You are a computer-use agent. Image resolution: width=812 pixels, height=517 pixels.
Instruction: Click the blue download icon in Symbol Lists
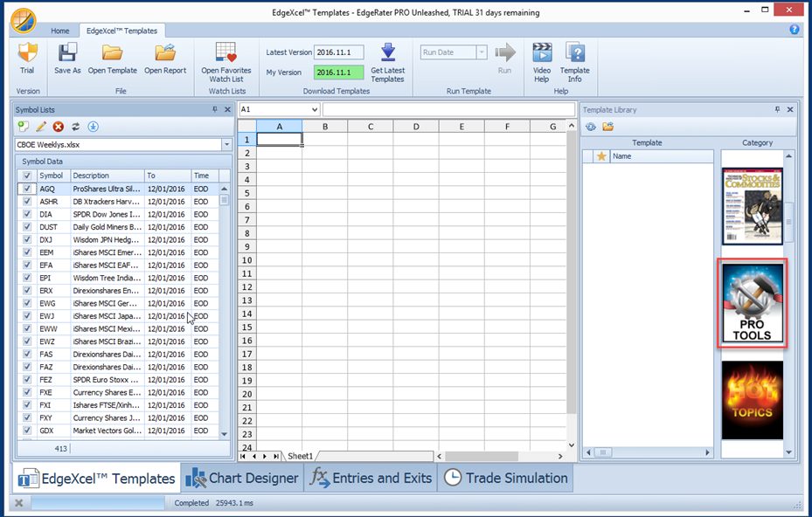pyautogui.click(x=94, y=127)
